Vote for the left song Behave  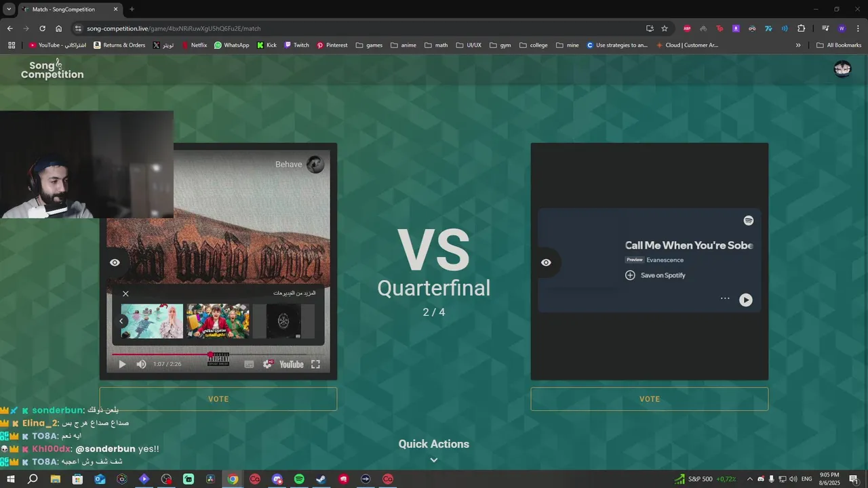(218, 399)
